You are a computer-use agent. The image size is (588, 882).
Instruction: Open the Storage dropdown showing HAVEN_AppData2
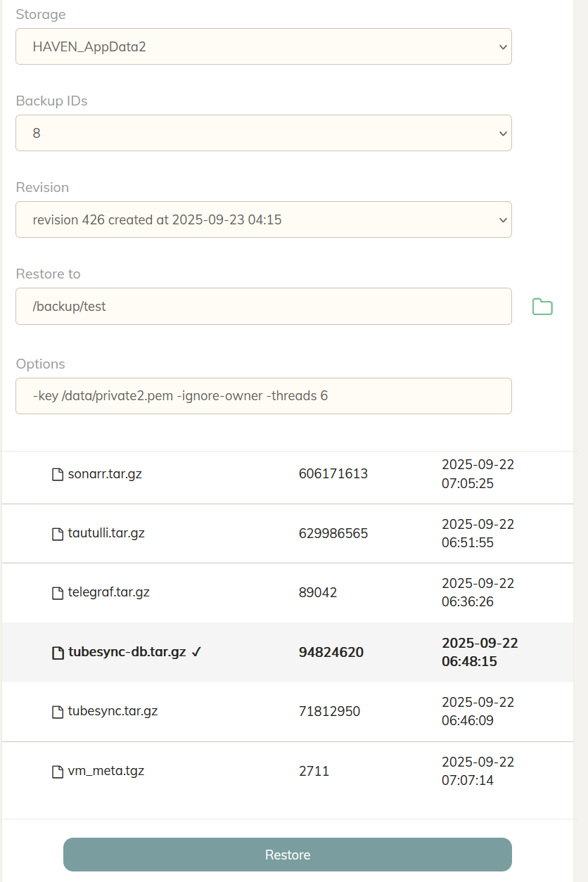click(263, 46)
